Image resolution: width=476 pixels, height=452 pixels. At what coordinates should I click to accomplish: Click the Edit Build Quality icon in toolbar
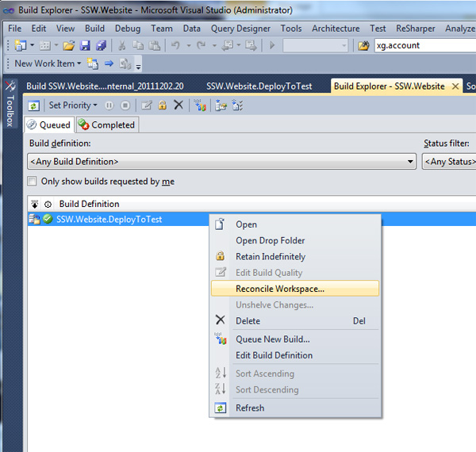click(x=147, y=105)
